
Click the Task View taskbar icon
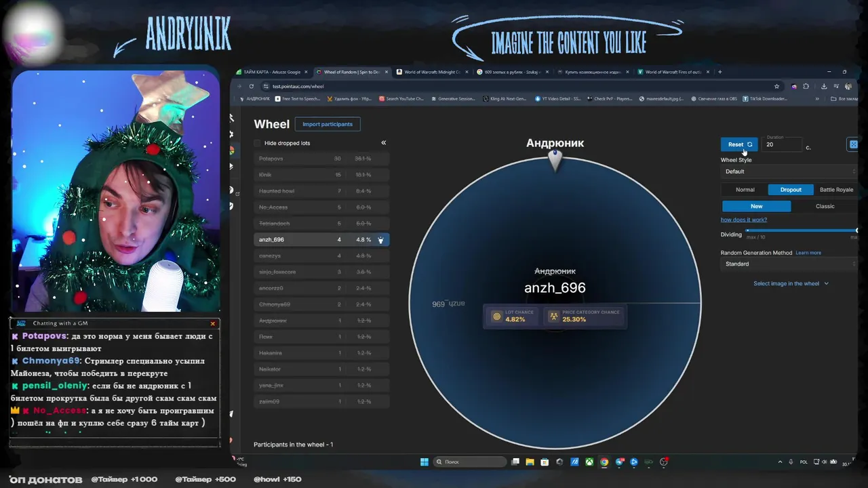515,462
